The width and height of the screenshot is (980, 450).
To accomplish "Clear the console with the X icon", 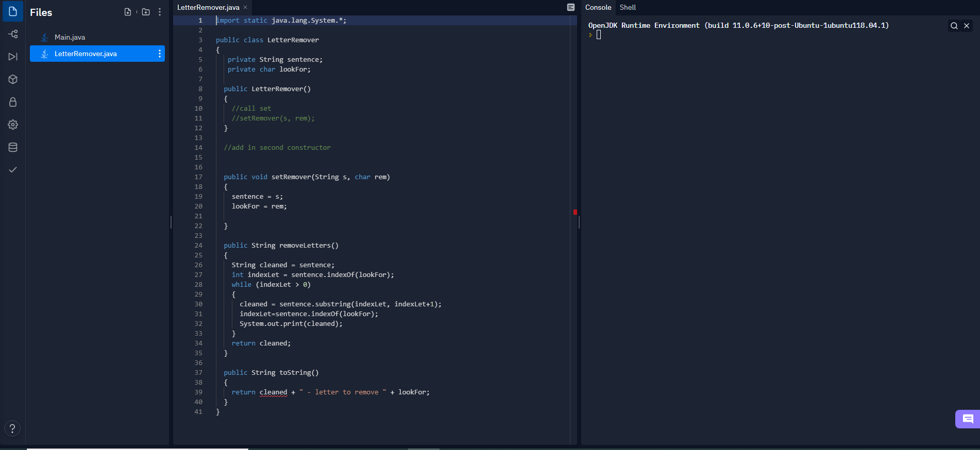I will pyautogui.click(x=967, y=26).
